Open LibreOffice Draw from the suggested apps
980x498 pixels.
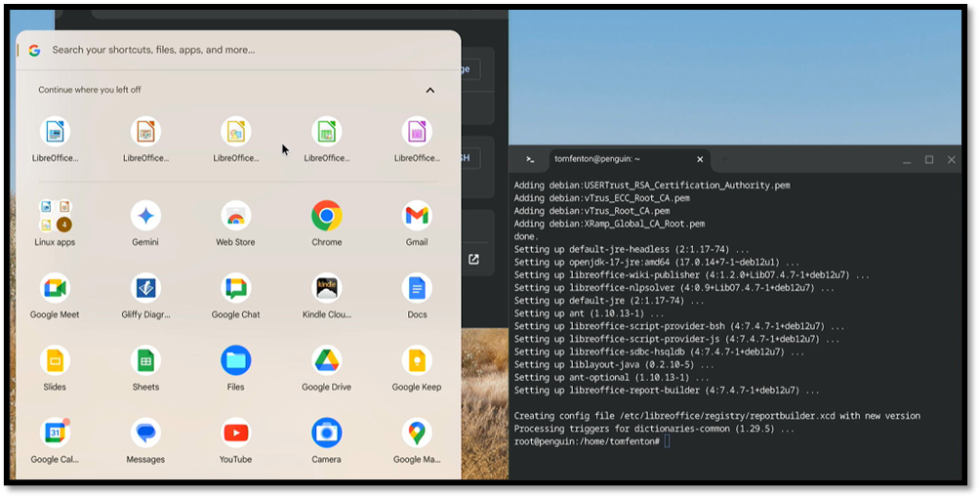point(235,132)
